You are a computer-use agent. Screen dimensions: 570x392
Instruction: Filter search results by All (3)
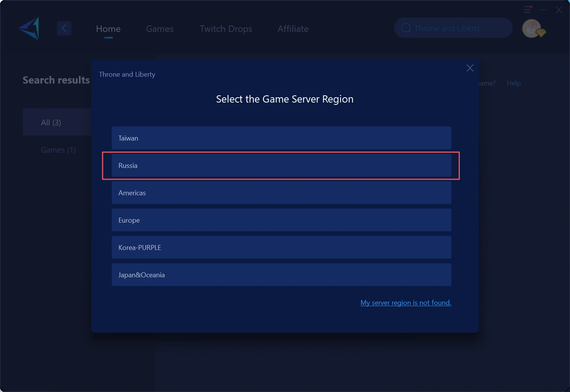[57, 122]
